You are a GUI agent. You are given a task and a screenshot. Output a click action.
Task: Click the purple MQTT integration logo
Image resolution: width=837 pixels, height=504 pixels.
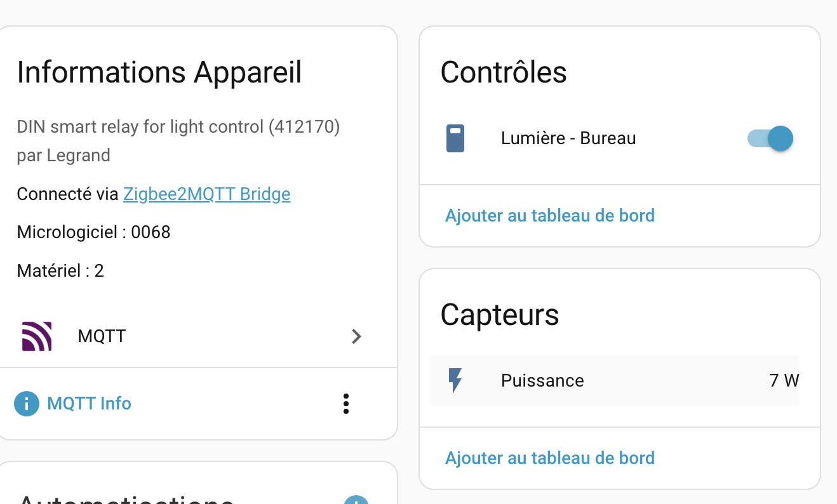coord(36,336)
